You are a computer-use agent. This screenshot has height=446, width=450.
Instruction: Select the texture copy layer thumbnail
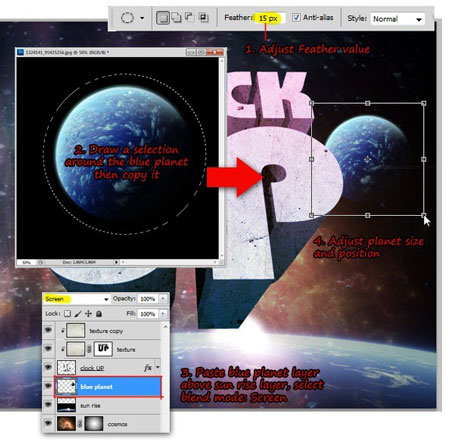tap(76, 330)
